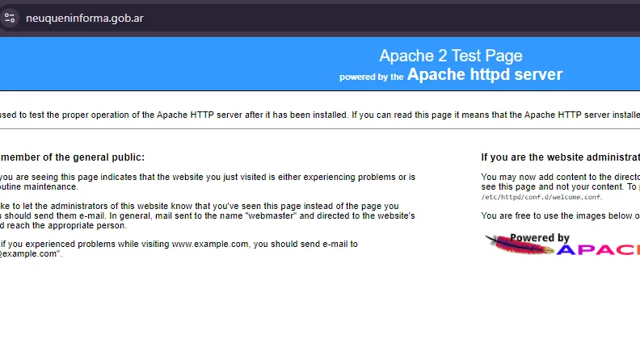Click the "member of the general public" heading

coord(73,157)
